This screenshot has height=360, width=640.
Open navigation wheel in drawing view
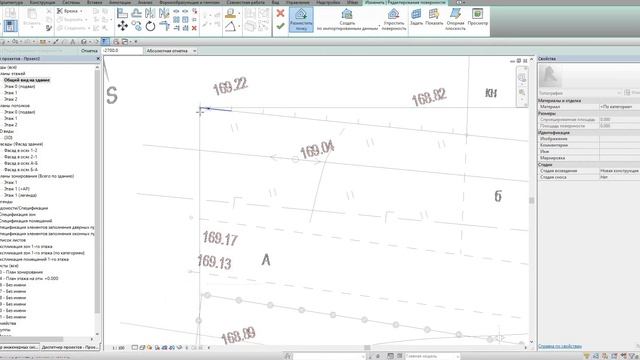click(522, 78)
